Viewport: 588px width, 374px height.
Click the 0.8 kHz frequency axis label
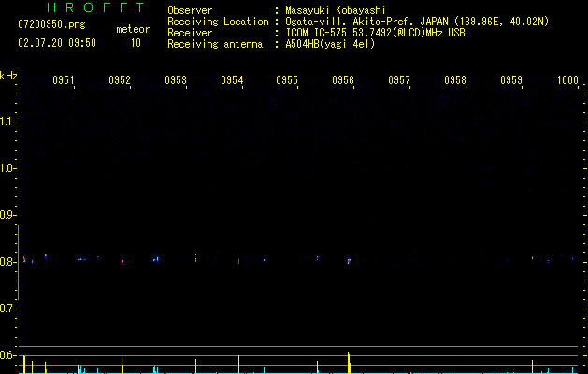[7, 262]
